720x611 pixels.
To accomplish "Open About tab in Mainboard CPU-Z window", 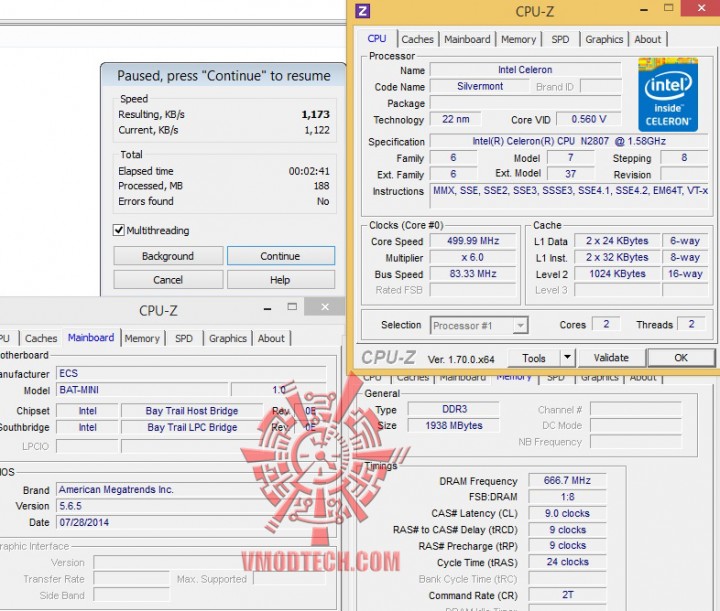I will coord(271,338).
